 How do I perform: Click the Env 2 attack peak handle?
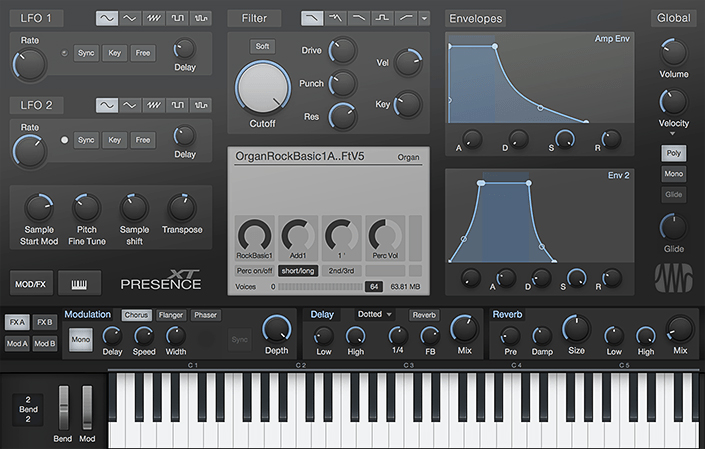[x=481, y=183]
